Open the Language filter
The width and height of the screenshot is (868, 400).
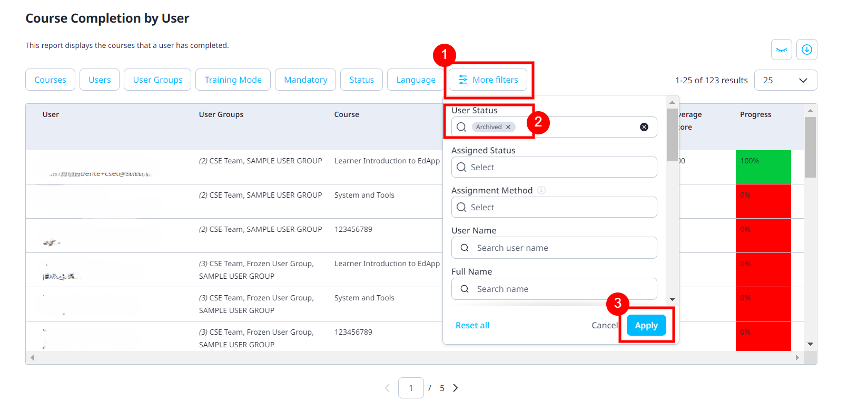[416, 80]
